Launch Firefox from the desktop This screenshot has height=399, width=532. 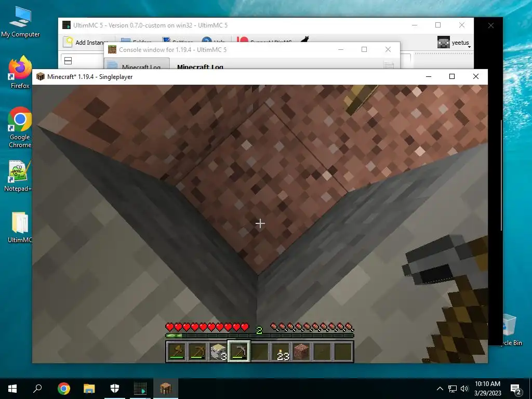click(20, 72)
